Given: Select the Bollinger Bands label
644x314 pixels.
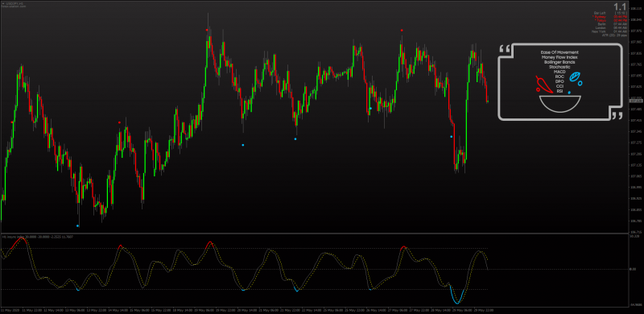Looking at the screenshot, I should 559,62.
